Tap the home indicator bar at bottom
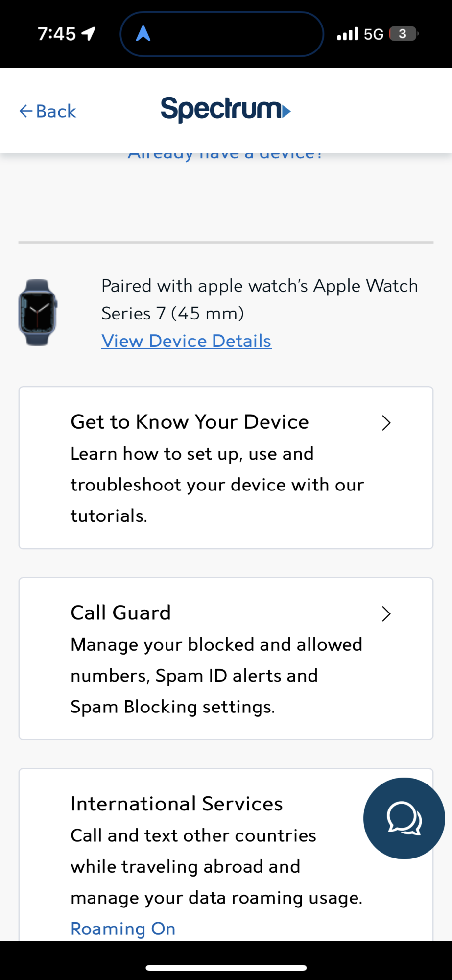Viewport: 452px width, 980px height. tap(226, 968)
